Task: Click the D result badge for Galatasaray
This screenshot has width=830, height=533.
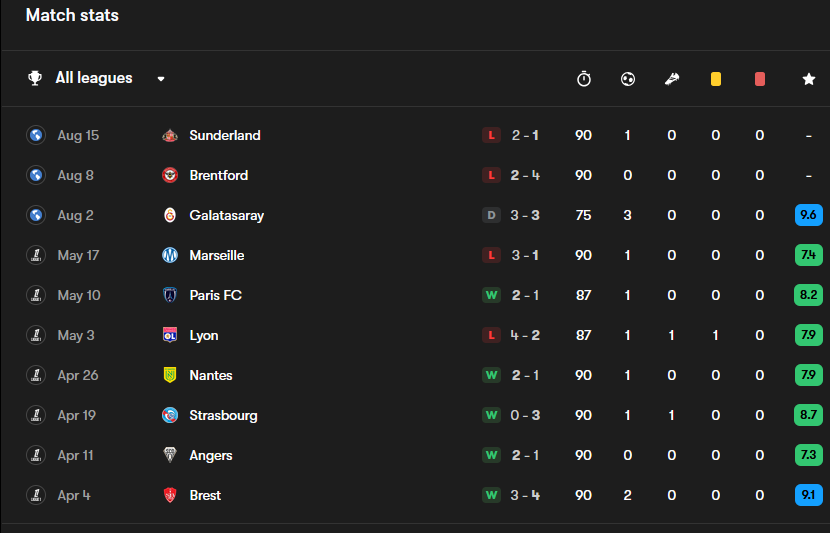Action: point(491,215)
